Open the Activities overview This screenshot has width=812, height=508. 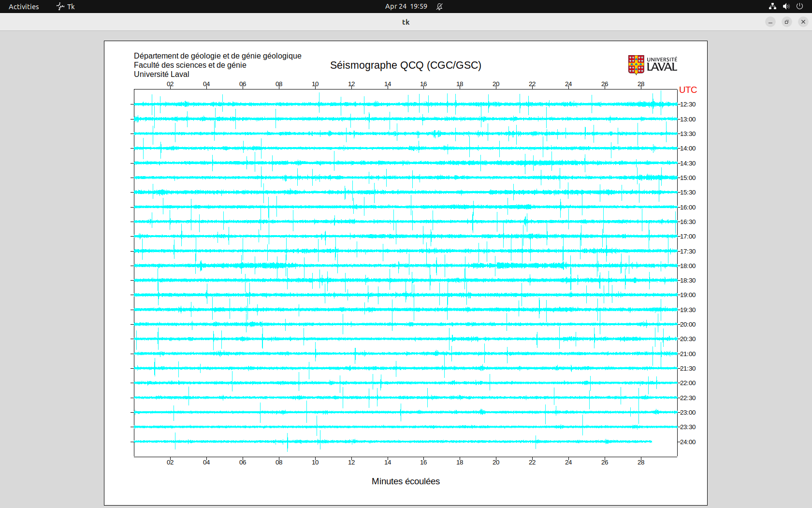click(x=24, y=6)
